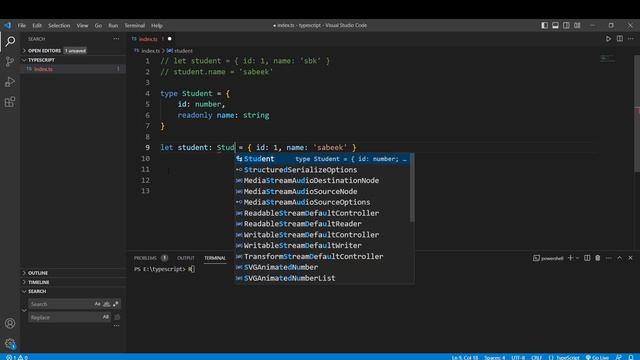Open the Help menu
The width and height of the screenshot is (640, 360).
click(x=157, y=25)
